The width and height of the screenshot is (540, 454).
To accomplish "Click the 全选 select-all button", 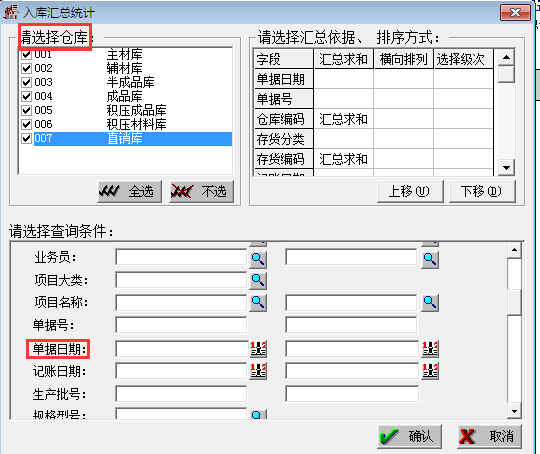I will (x=129, y=191).
